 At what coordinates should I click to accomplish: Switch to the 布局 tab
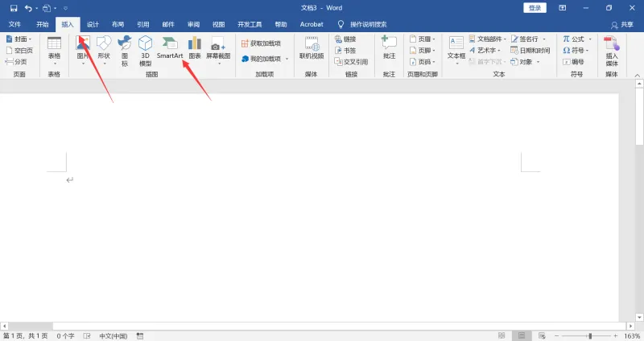[x=118, y=24]
